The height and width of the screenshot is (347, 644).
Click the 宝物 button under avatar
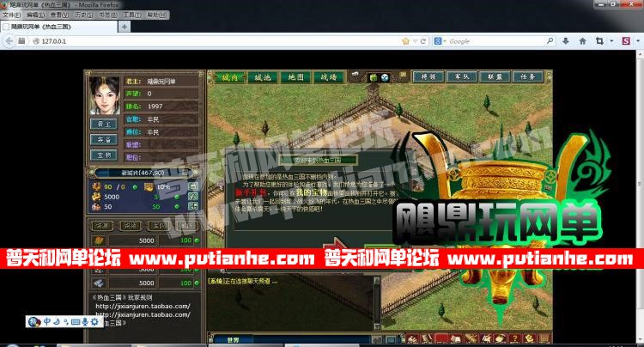point(104,155)
